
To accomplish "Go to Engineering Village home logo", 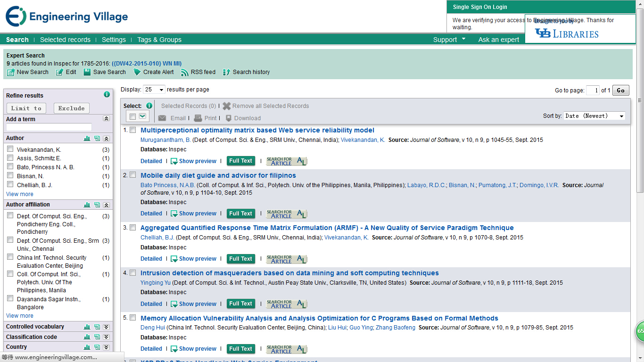I will click(x=67, y=17).
